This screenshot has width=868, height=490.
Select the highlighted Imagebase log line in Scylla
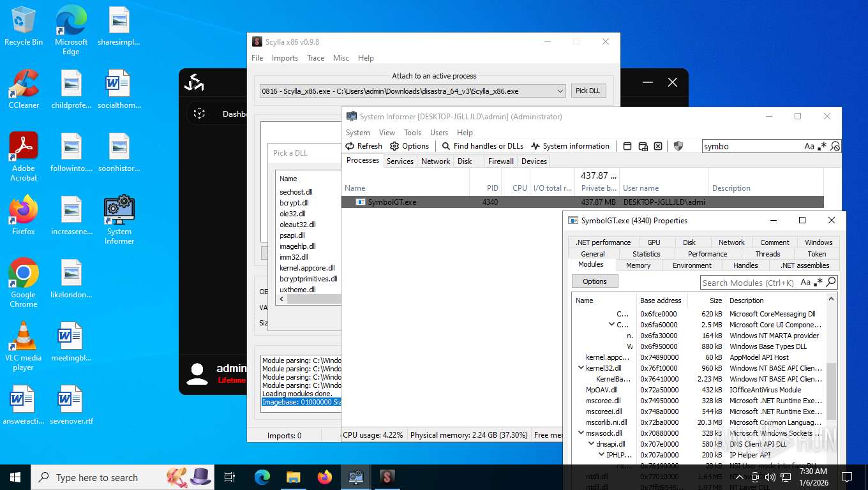click(x=301, y=402)
